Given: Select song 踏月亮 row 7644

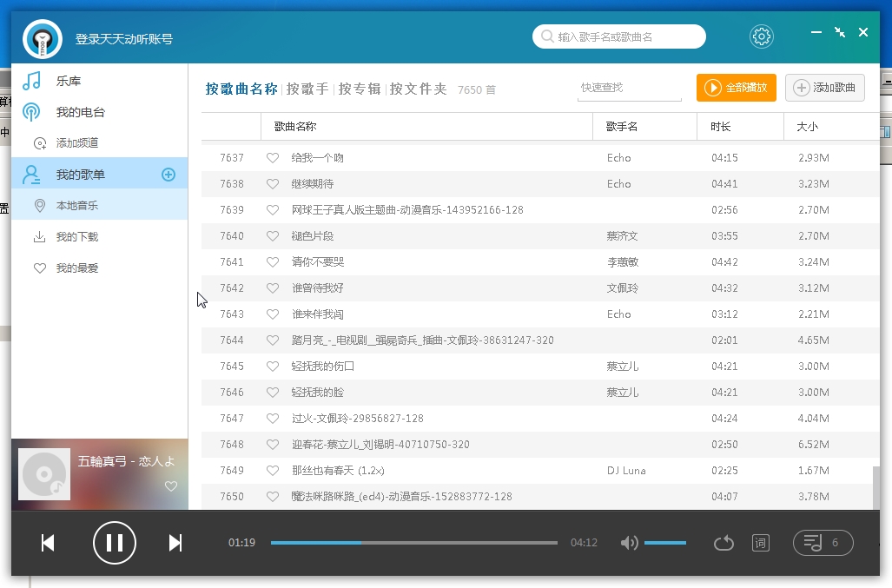Looking at the screenshot, I should tap(540, 340).
